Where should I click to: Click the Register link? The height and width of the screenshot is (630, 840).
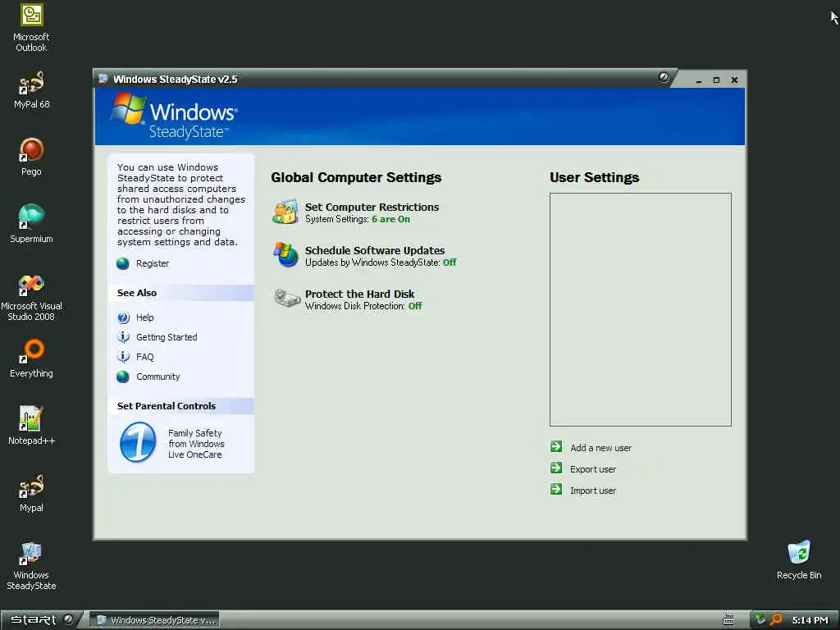152,263
